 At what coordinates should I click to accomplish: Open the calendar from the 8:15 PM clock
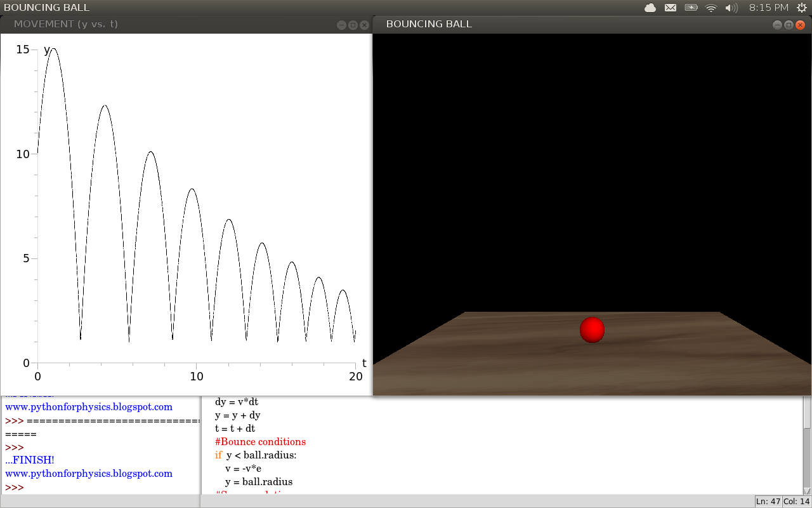coord(769,8)
